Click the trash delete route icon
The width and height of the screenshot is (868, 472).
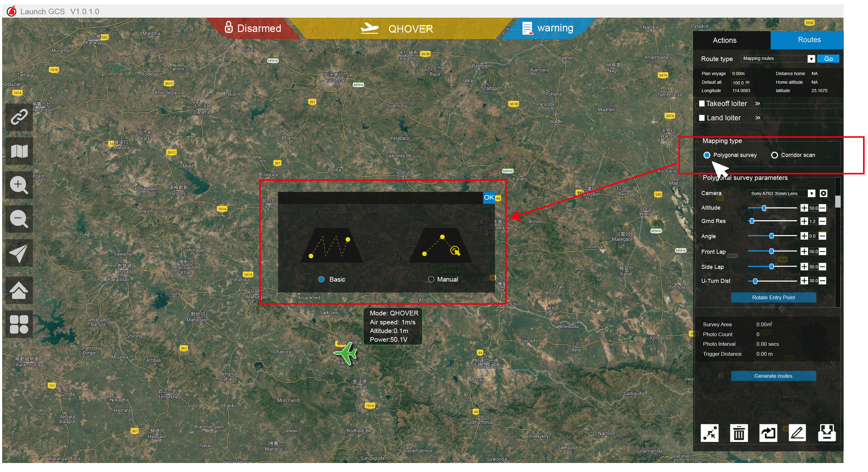pos(739,433)
